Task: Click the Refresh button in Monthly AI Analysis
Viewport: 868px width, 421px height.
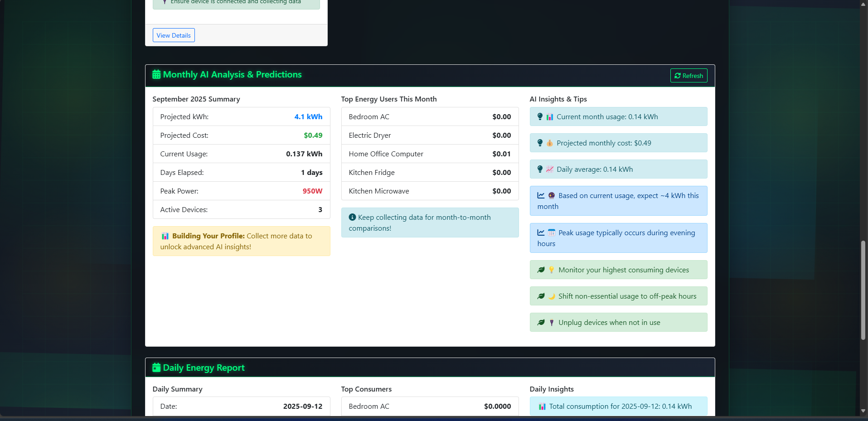Action: (x=689, y=76)
